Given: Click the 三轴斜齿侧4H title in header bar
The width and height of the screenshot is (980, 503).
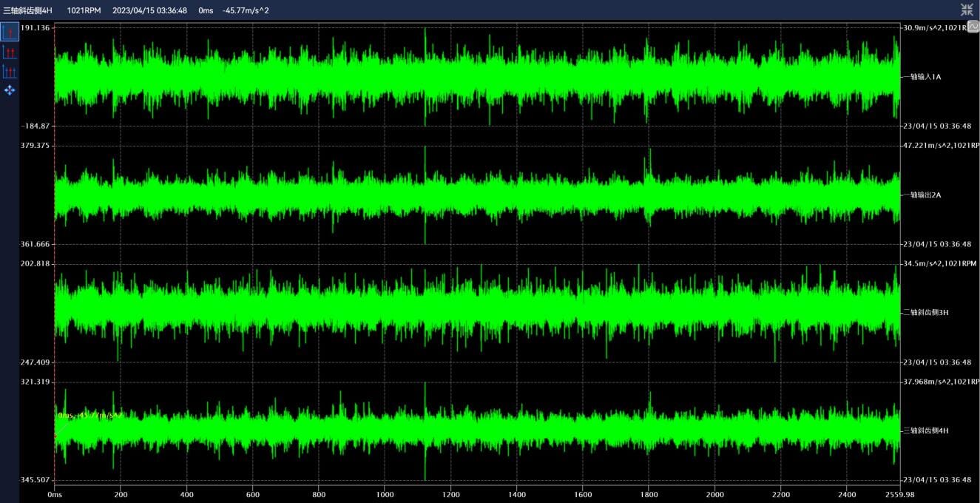Looking at the screenshot, I should click(x=27, y=10).
